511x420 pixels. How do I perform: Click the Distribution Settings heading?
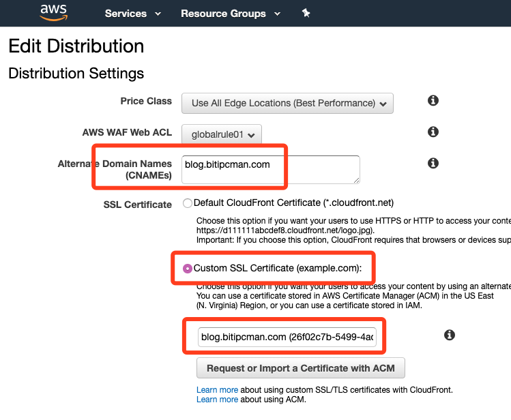[x=76, y=74]
